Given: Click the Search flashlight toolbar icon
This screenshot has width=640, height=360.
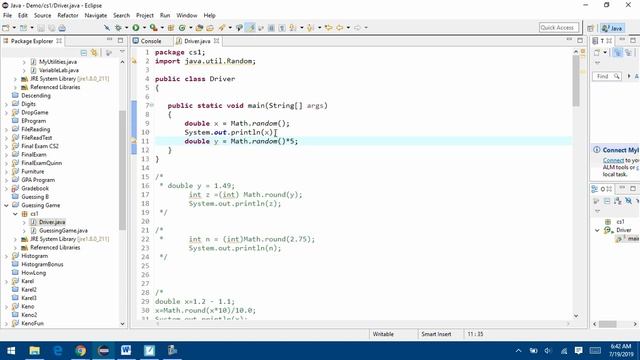Looking at the screenshot, I should (222, 28).
